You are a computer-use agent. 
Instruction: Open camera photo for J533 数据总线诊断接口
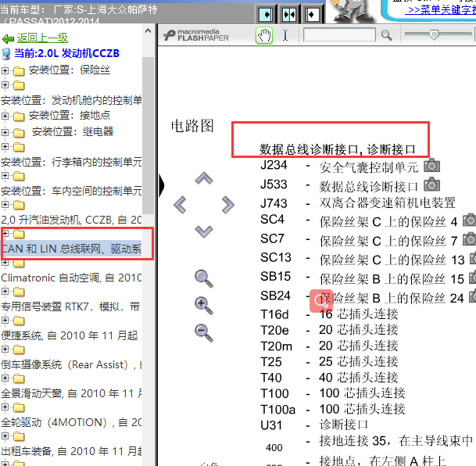click(x=431, y=185)
